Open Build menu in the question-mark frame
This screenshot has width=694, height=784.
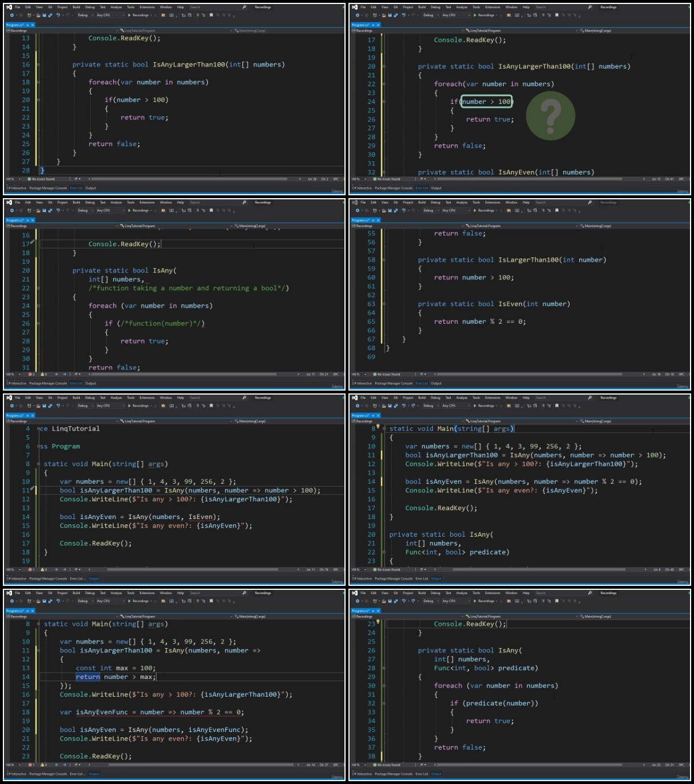[x=422, y=7]
